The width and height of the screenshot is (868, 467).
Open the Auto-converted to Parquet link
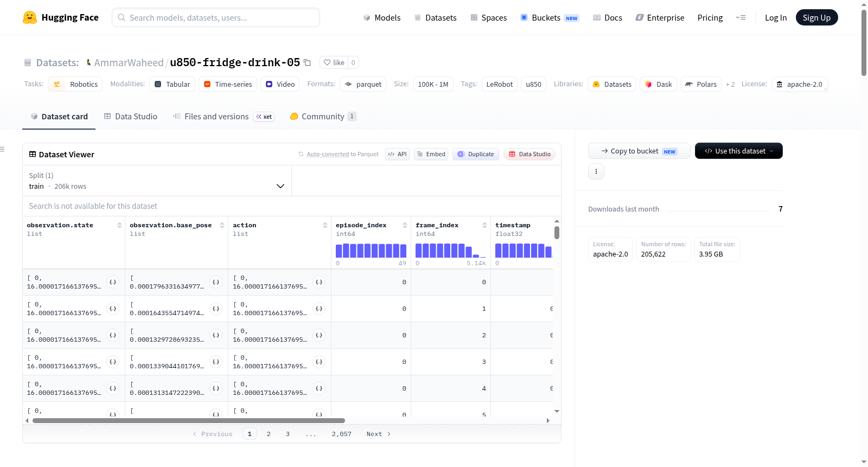pyautogui.click(x=328, y=154)
